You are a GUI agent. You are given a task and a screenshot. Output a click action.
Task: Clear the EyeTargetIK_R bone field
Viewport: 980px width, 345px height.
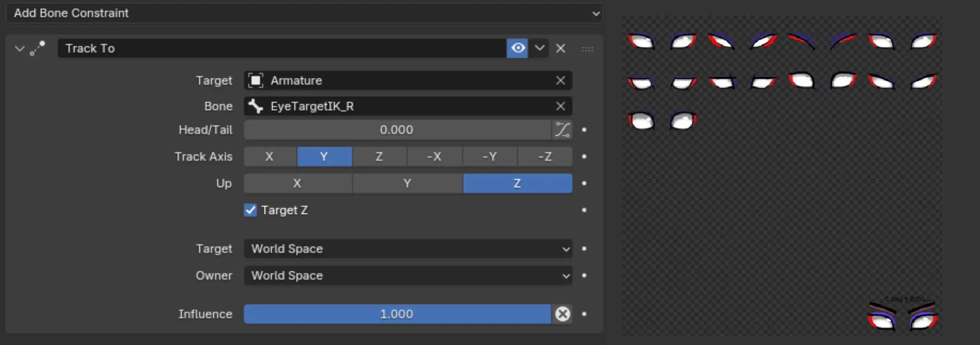point(560,106)
